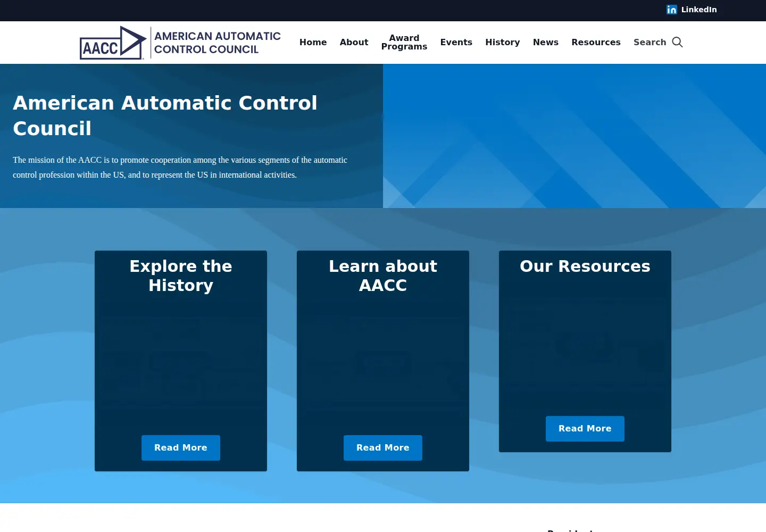Click Read More under Explore the History
The image size is (766, 532).
pos(181,448)
